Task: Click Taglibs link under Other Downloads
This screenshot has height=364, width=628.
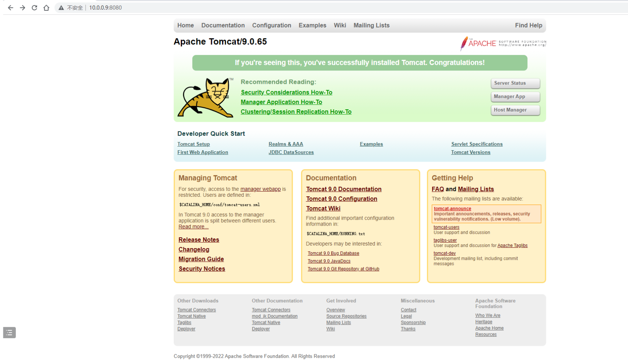Action: 184,323
